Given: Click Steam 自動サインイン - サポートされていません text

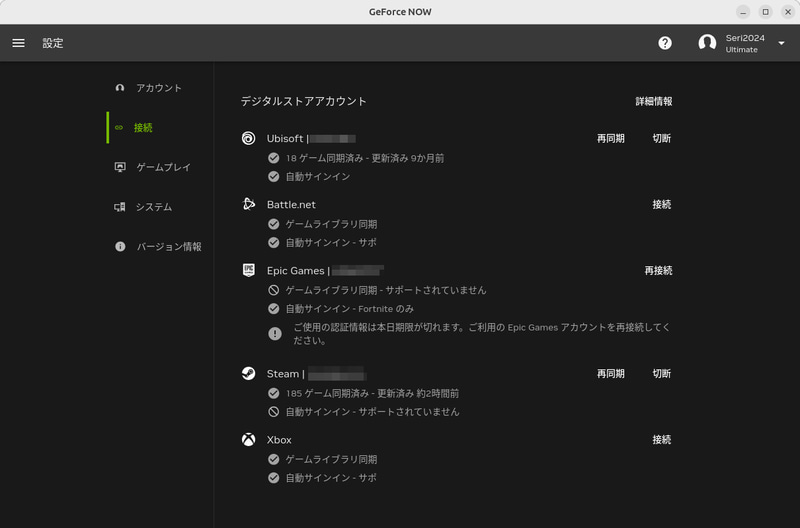Looking at the screenshot, I should pyautogui.click(x=372, y=412).
